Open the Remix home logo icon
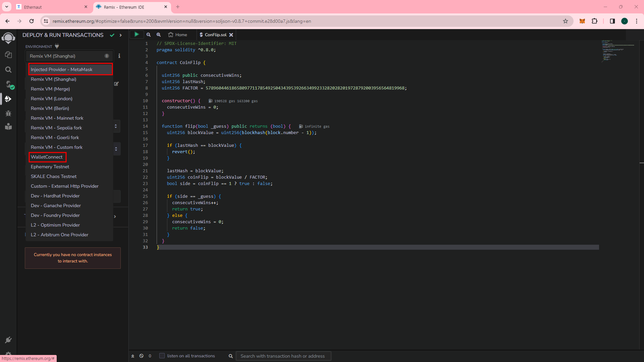This screenshot has width=644, height=362. [x=8, y=38]
